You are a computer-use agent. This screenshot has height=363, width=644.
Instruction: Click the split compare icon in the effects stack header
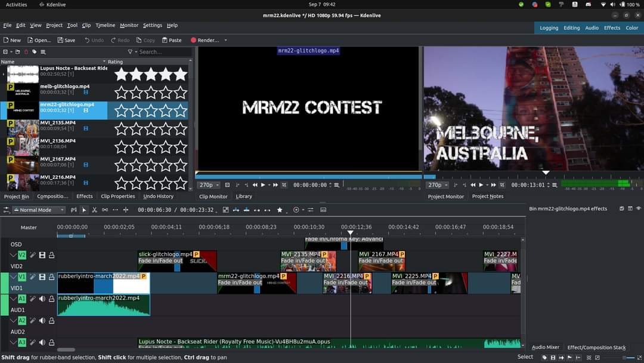tap(630, 208)
